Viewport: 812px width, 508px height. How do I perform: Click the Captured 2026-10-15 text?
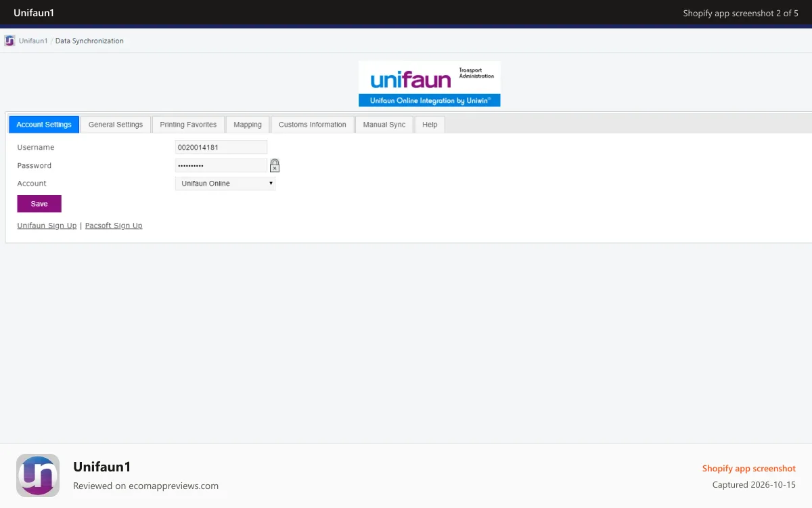[754, 485]
